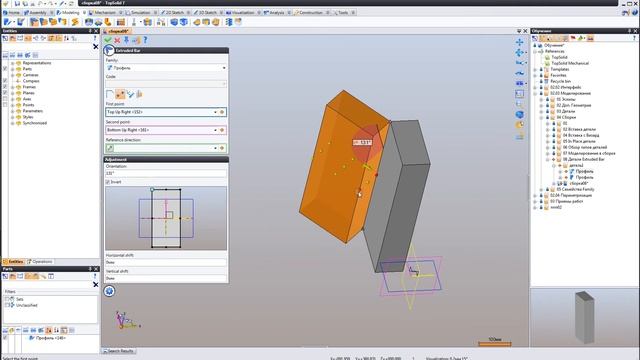Open the Reference direction dropdown arrow

click(215, 148)
